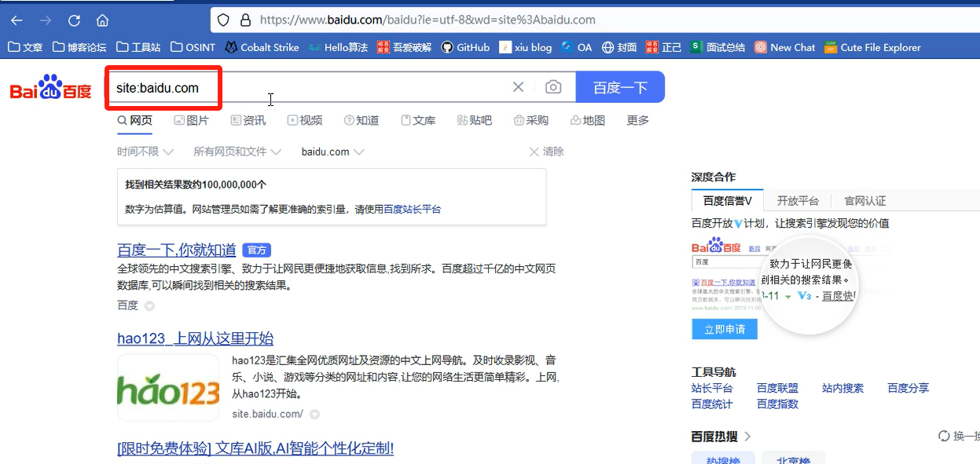Open 站内搜索 tool link
Screen dimensions: 980x464
[842, 388]
